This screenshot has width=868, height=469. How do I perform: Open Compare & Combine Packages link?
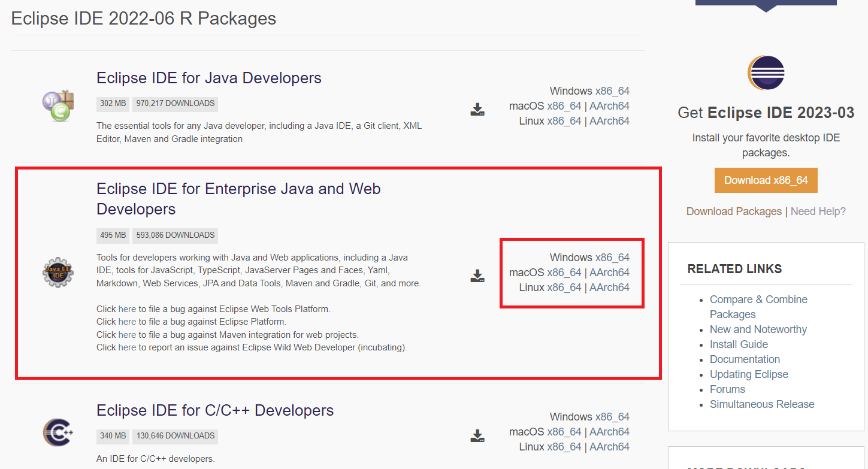pos(758,307)
